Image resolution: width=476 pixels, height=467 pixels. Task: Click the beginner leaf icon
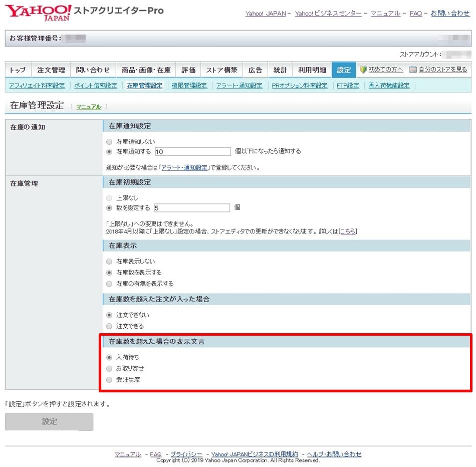point(363,70)
